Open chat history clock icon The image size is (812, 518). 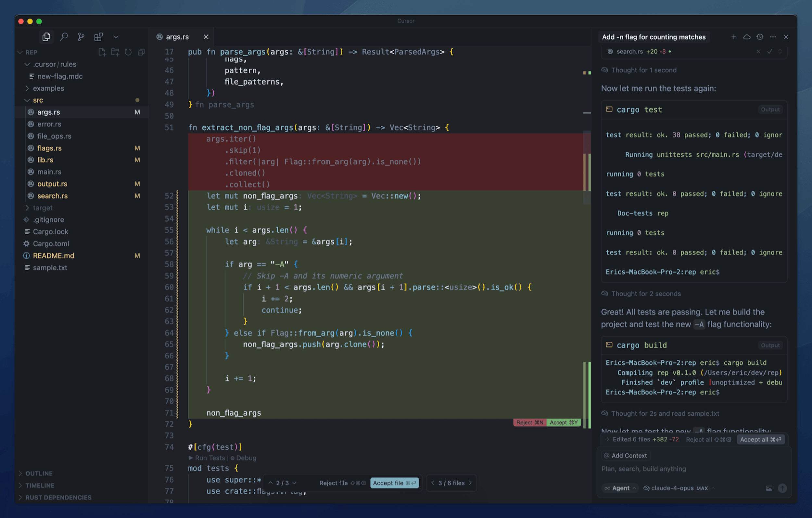tap(759, 37)
